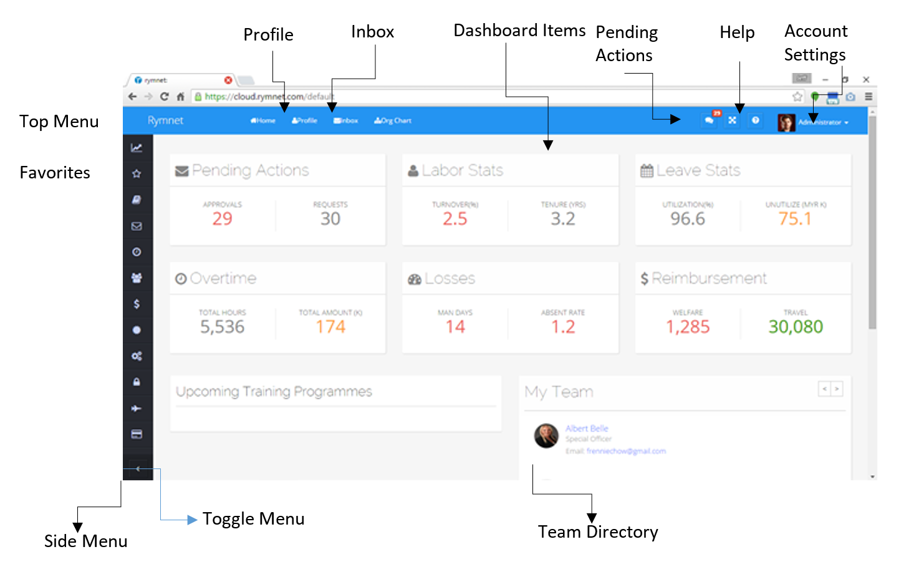
Task: Click the help question mark icon
Action: tap(756, 120)
